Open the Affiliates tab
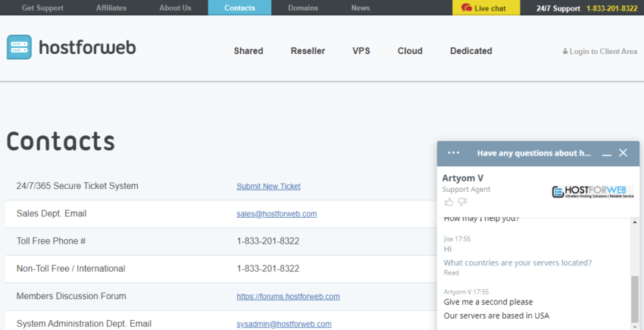Screen dimensions: 644x330 (x=111, y=8)
